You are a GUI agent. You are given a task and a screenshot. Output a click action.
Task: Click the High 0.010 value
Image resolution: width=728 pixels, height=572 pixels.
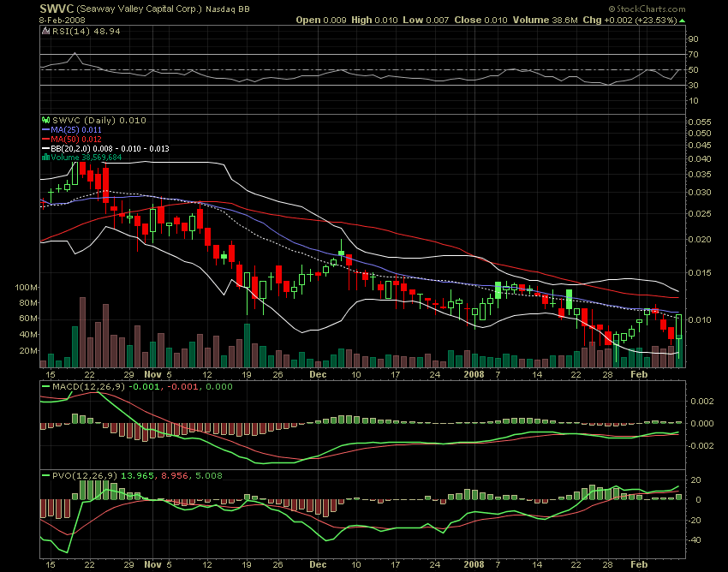[x=374, y=20]
